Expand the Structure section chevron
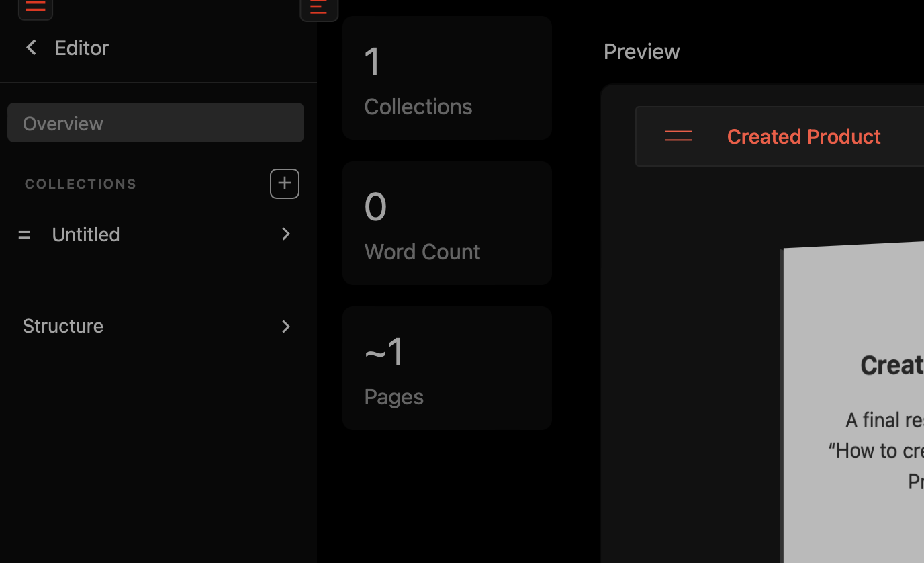This screenshot has width=924, height=563. pyautogui.click(x=286, y=327)
